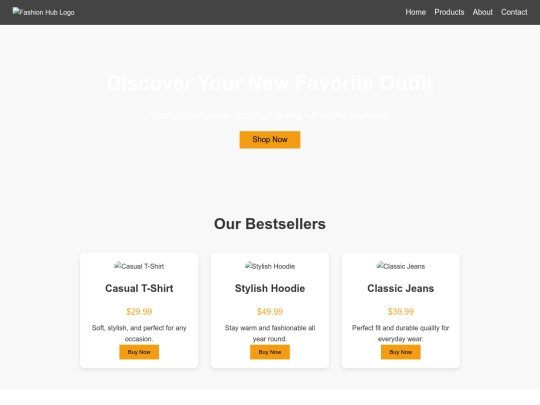Click the $29.99 price label

tap(139, 312)
